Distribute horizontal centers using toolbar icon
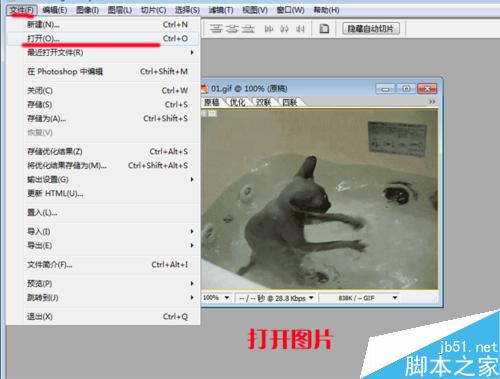 pos(284,29)
